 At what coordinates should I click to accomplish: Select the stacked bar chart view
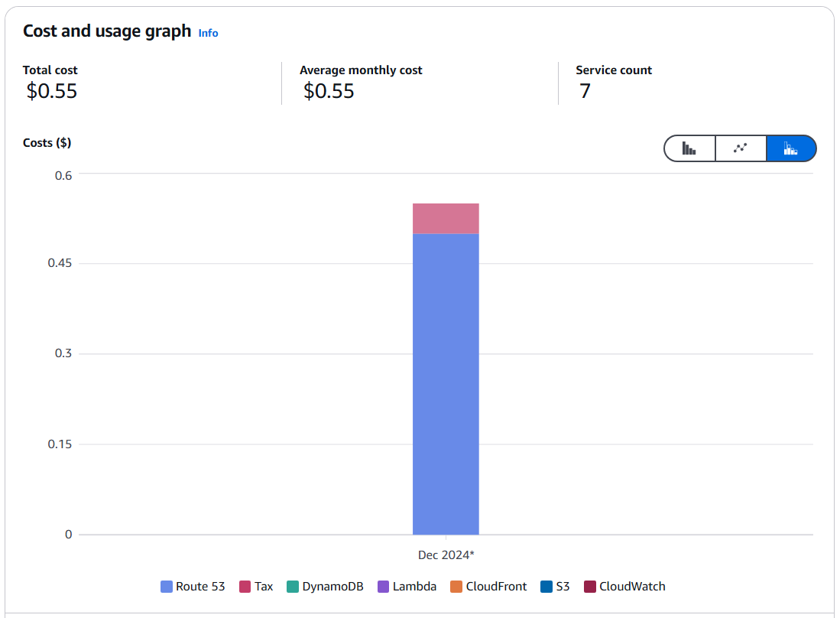791,148
